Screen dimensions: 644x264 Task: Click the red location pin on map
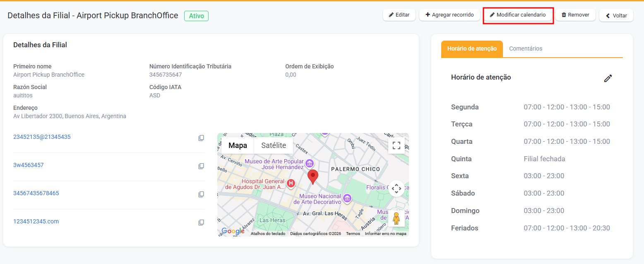click(313, 176)
